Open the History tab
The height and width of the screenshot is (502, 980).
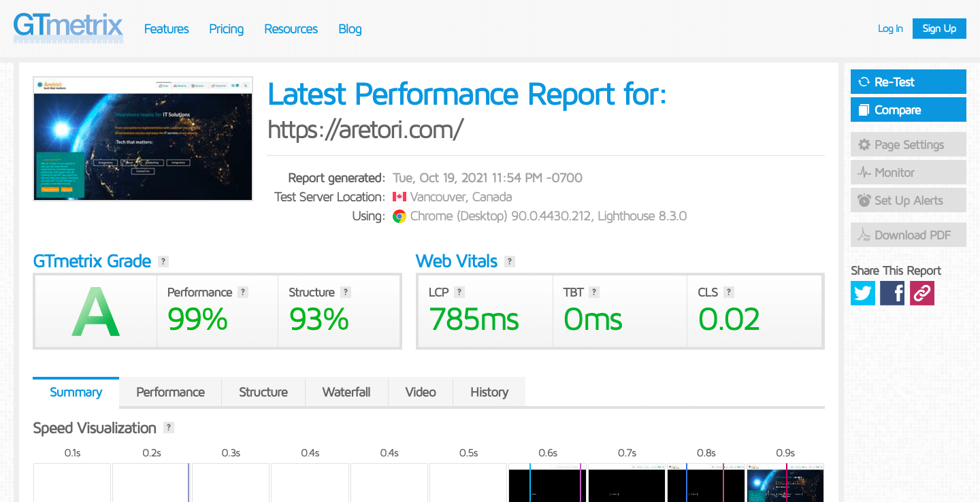(489, 392)
